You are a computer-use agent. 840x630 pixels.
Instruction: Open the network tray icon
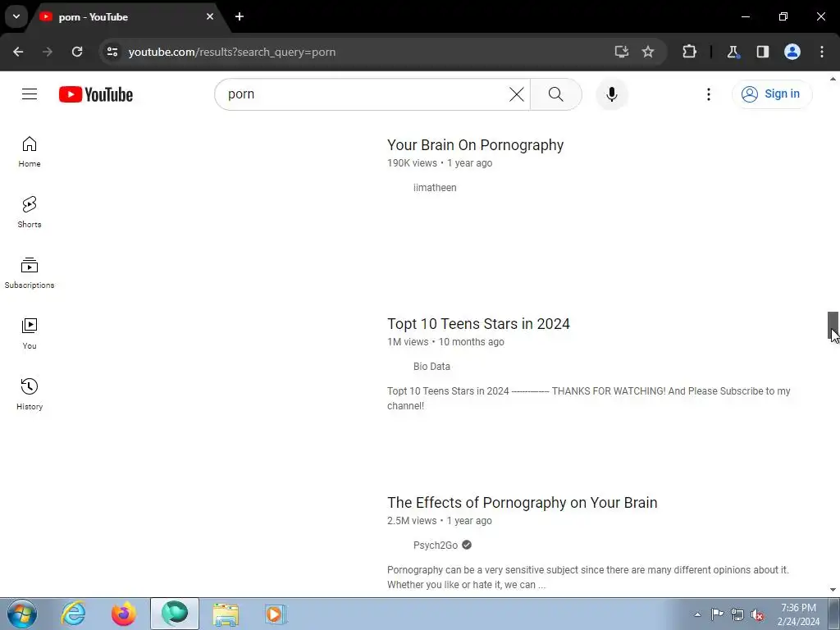(737, 614)
